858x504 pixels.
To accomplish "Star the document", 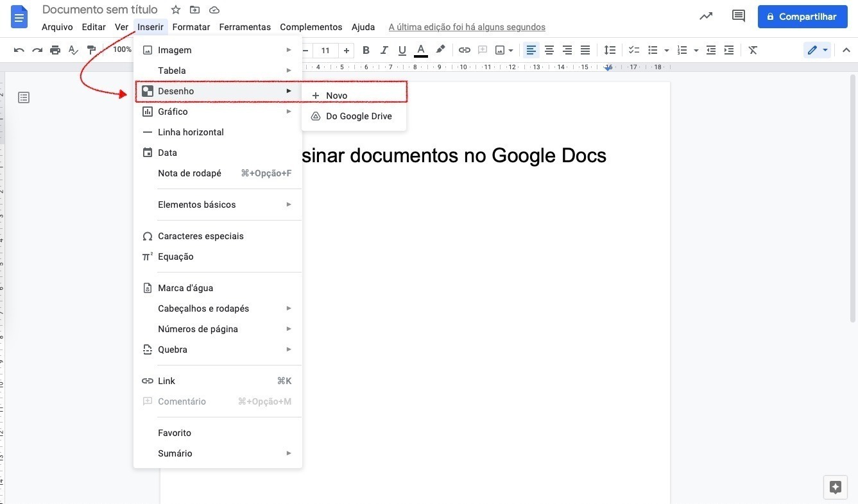I will tap(176, 10).
